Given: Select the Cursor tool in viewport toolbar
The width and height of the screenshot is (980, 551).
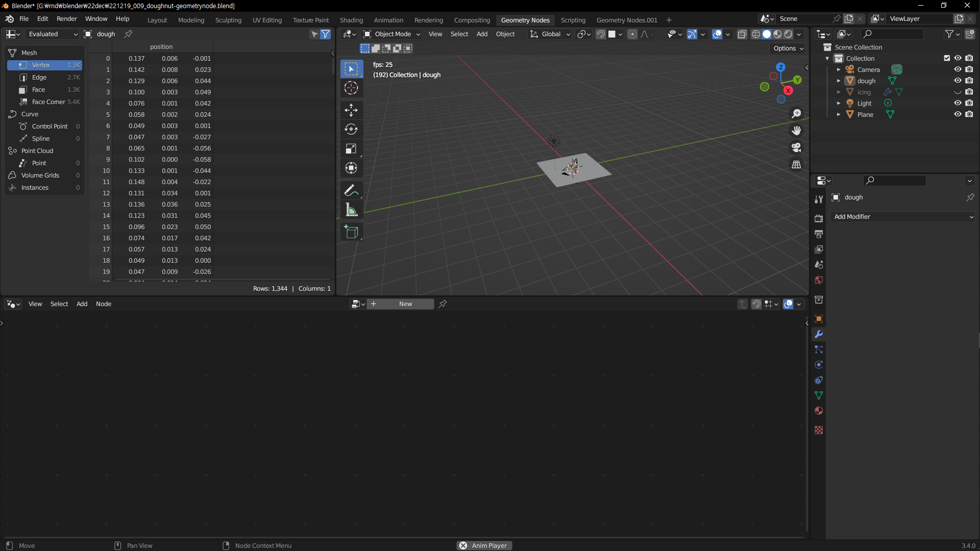Looking at the screenshot, I should (351, 88).
